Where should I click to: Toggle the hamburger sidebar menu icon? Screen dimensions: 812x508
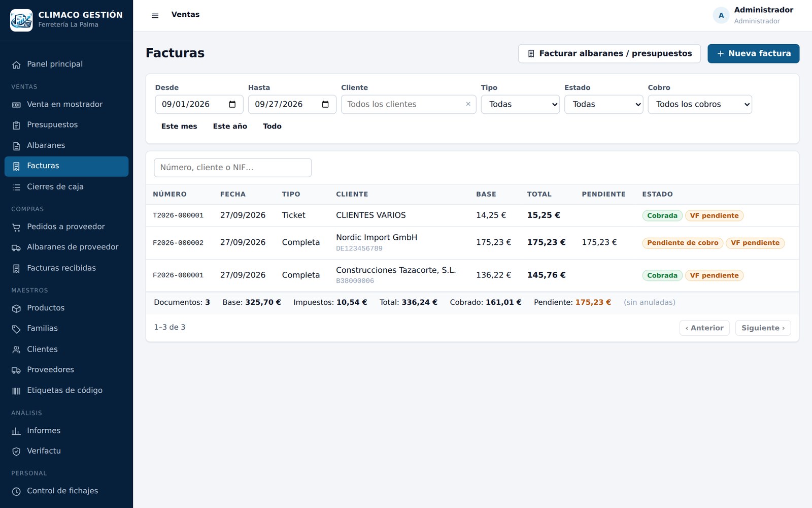click(155, 16)
